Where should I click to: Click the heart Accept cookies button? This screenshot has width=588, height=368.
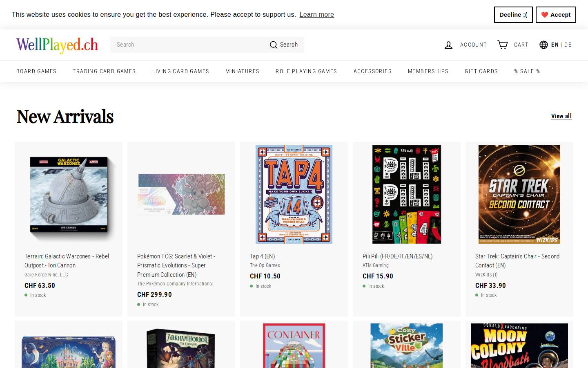pos(556,15)
